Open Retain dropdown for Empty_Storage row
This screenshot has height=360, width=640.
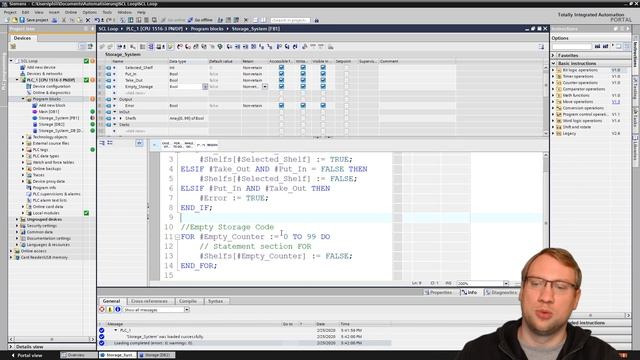point(265,87)
